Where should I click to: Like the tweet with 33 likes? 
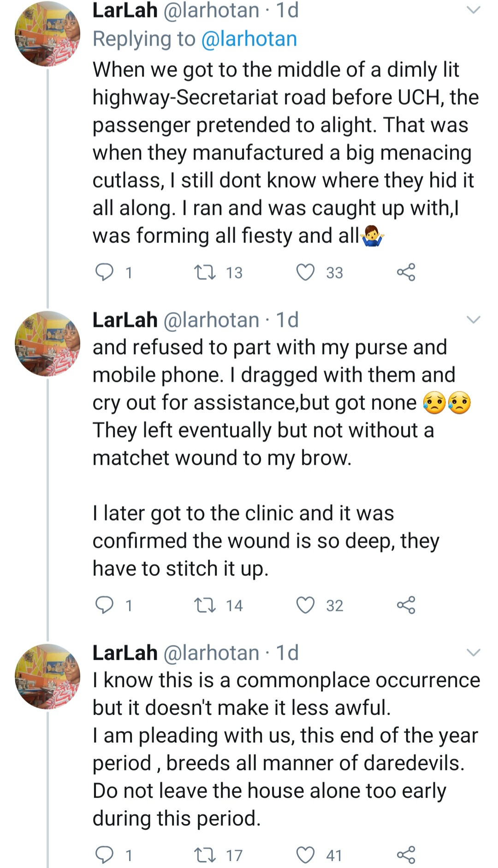coord(305,272)
